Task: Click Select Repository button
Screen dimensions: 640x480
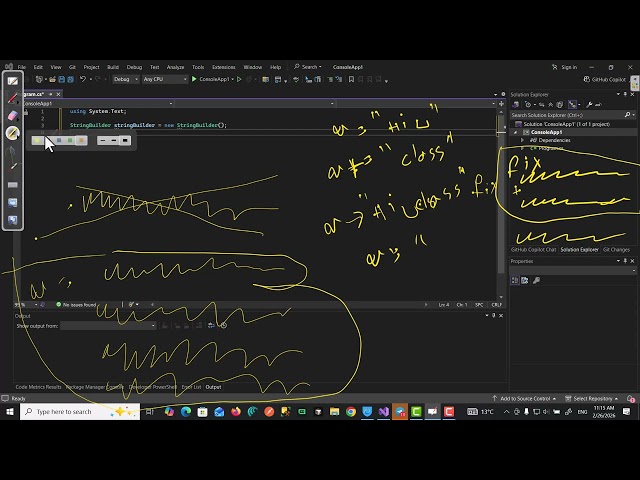Action: click(x=592, y=398)
